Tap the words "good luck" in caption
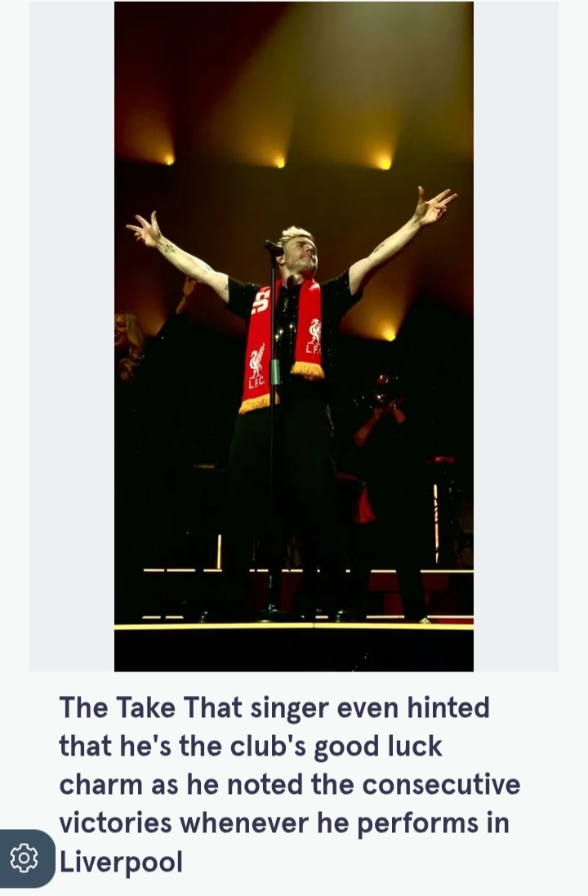This screenshot has height=896, width=588. (x=378, y=747)
